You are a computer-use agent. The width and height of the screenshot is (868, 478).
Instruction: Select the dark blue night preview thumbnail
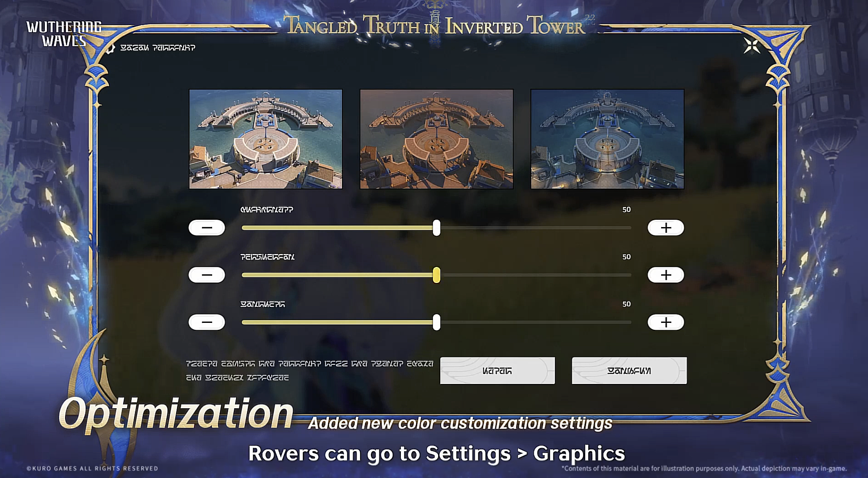(607, 139)
